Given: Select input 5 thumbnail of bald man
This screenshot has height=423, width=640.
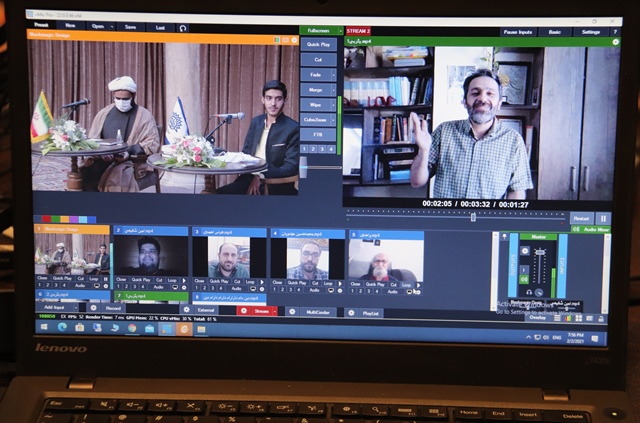Looking at the screenshot, I should [x=385, y=258].
